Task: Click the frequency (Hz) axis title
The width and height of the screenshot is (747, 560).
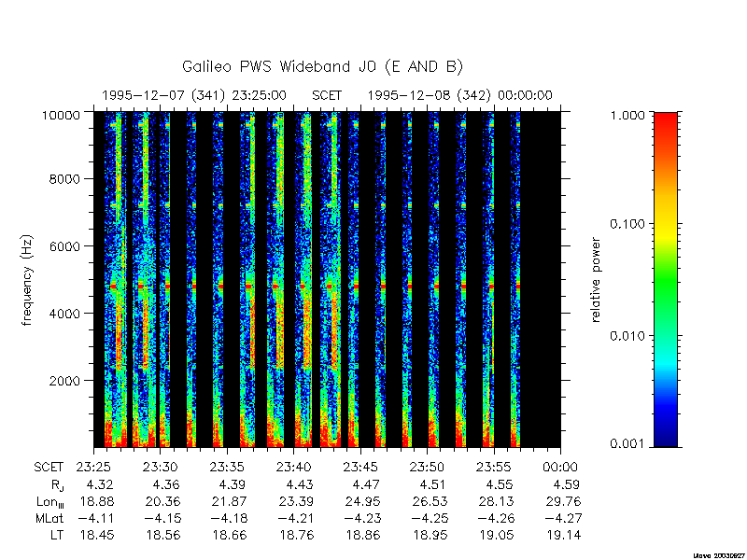Action: (x=28, y=280)
